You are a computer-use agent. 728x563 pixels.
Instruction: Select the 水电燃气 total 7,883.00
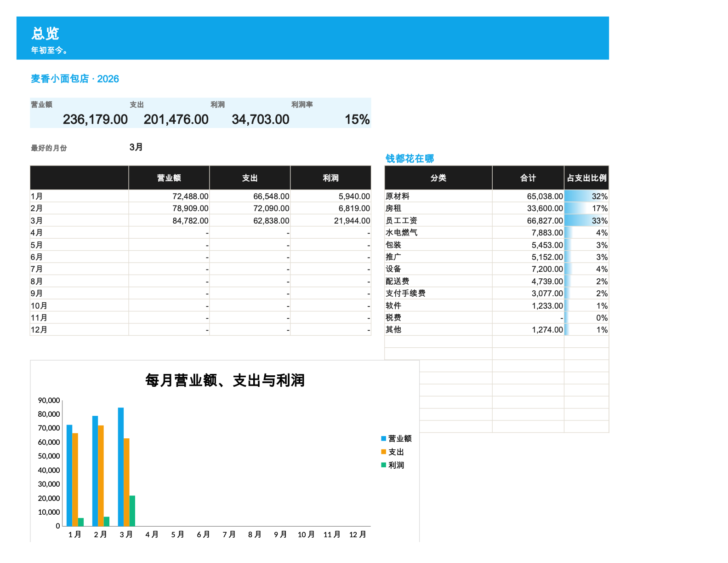[528, 233]
